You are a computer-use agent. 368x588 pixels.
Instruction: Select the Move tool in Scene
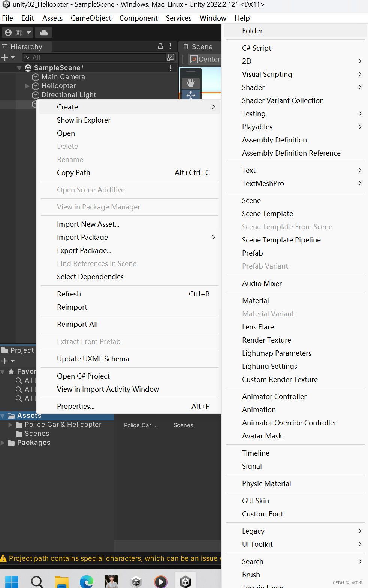click(x=191, y=95)
